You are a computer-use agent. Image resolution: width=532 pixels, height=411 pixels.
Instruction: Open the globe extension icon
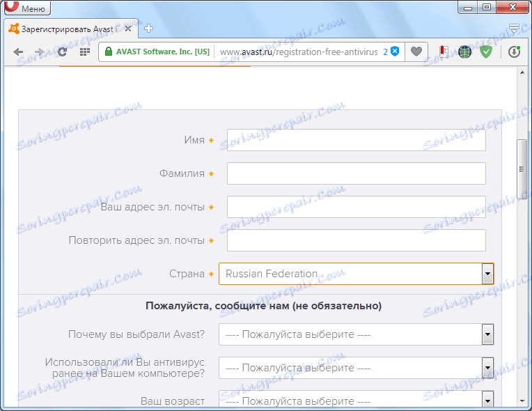(465, 52)
